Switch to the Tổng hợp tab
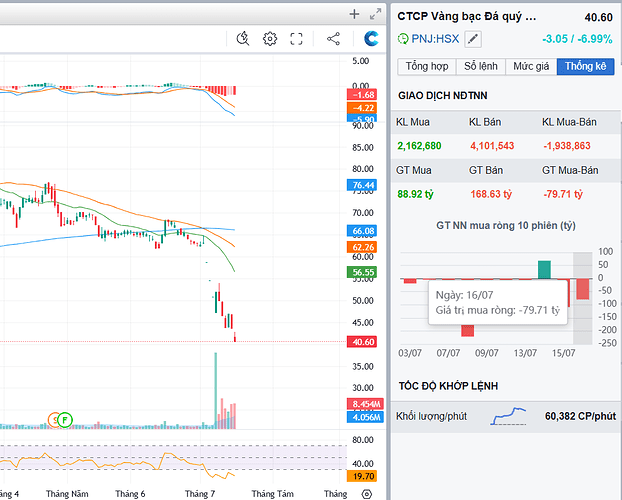Screen dimensions: 622x500 (x=427, y=66)
